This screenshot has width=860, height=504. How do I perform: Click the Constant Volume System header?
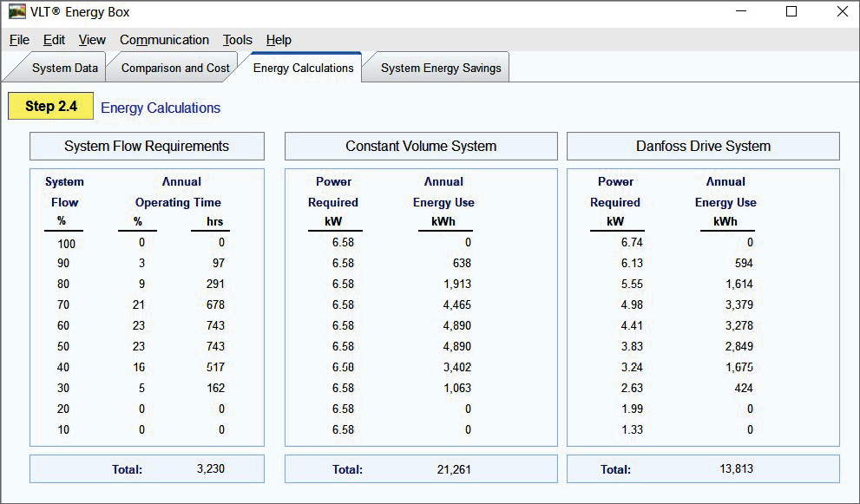421,147
